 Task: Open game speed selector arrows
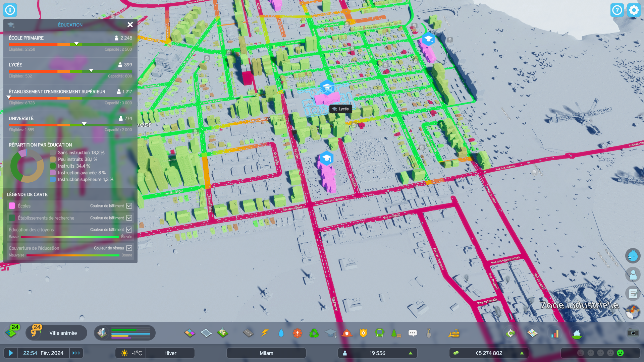pos(76,353)
